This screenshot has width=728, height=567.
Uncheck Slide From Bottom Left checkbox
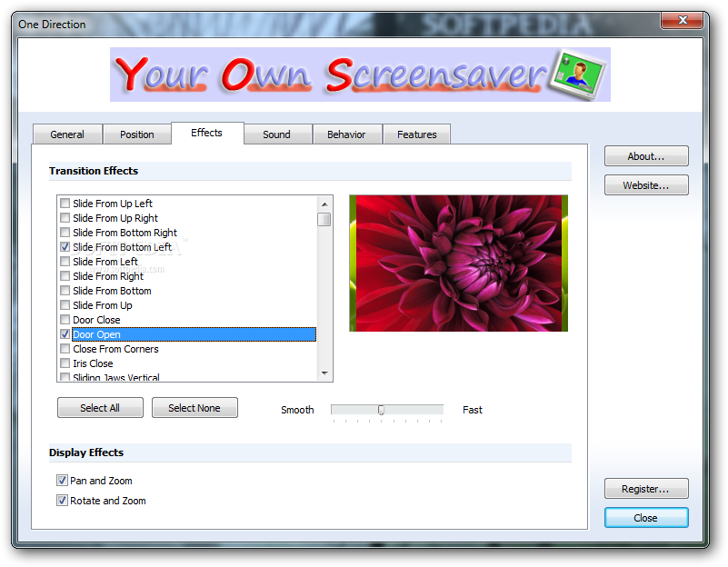pyautogui.click(x=65, y=247)
